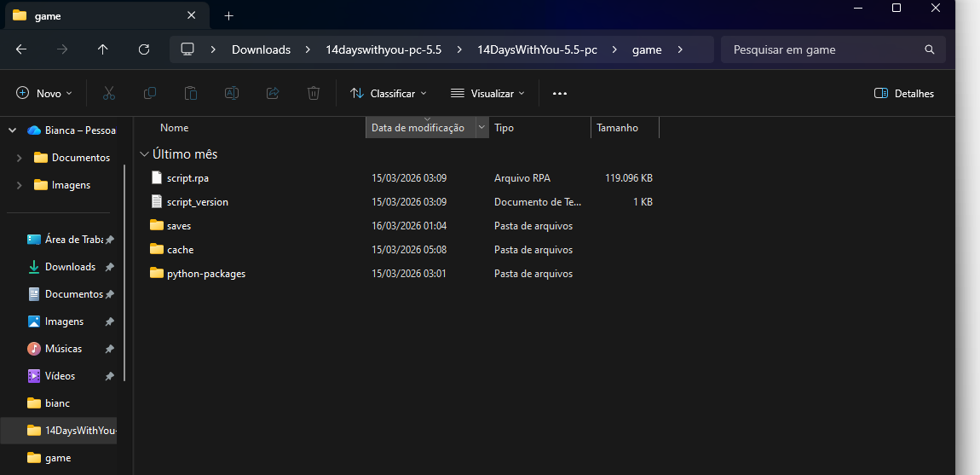The width and height of the screenshot is (980, 475).
Task: Click cache date 15/03/2026 05:08
Action: [x=409, y=250]
